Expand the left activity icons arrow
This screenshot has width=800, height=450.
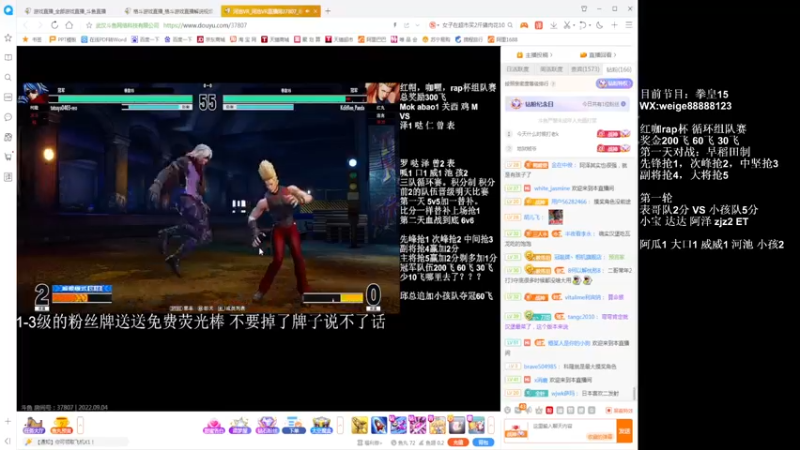pyautogui.click(x=80, y=425)
